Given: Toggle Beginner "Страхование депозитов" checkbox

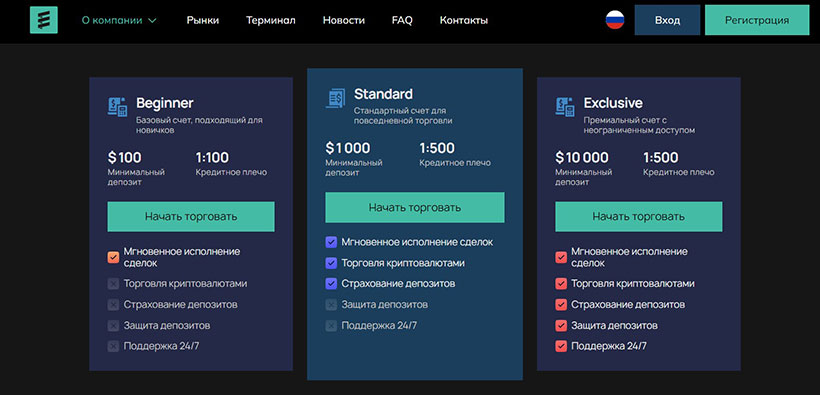Looking at the screenshot, I should (x=113, y=304).
